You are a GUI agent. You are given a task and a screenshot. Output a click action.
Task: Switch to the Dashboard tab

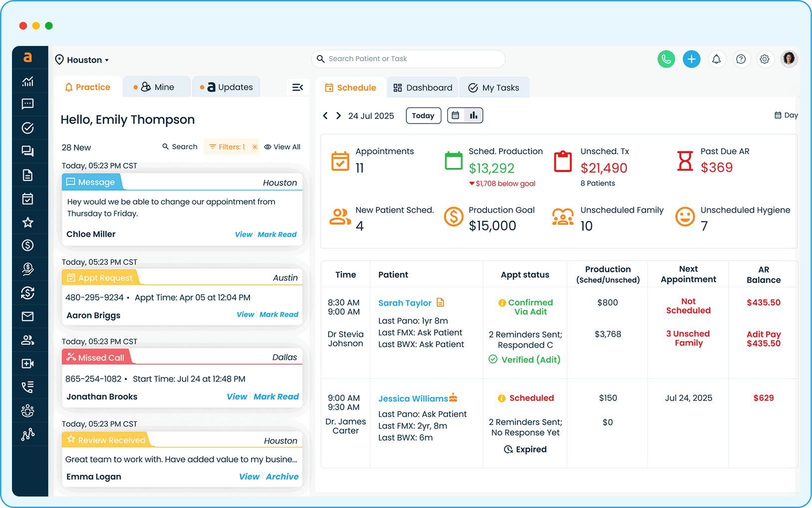tap(423, 88)
